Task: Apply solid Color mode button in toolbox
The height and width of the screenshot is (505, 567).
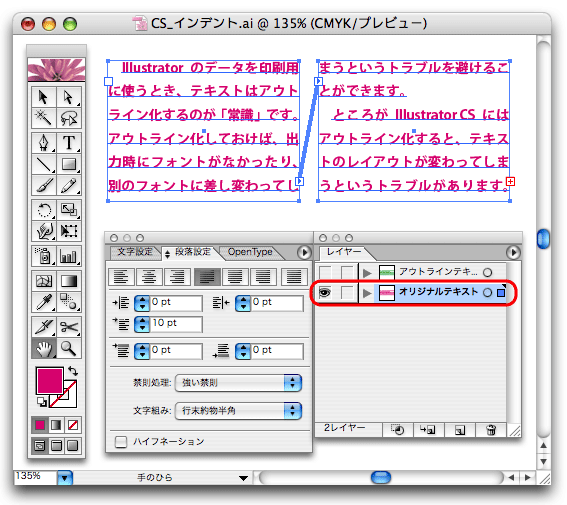Action: [40, 425]
